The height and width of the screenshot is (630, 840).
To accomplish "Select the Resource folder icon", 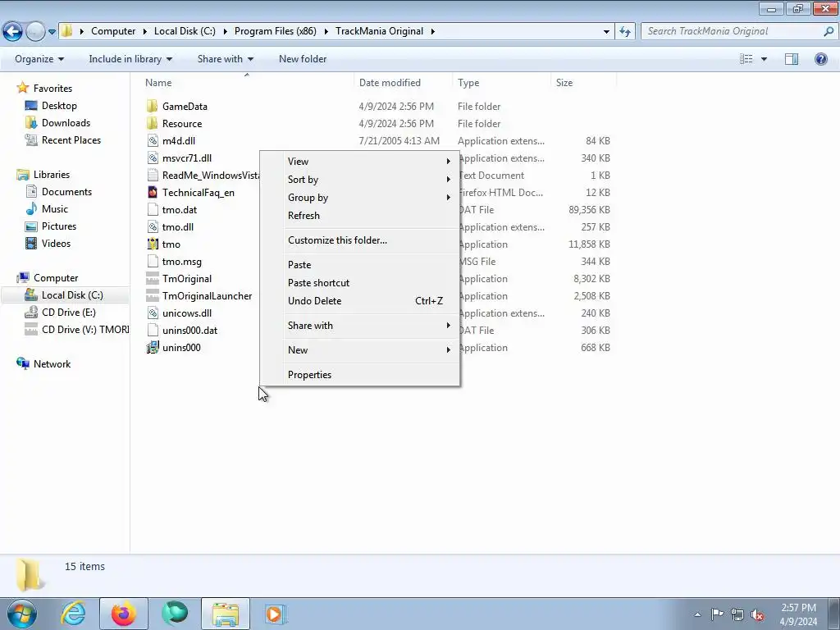I will pos(153,123).
